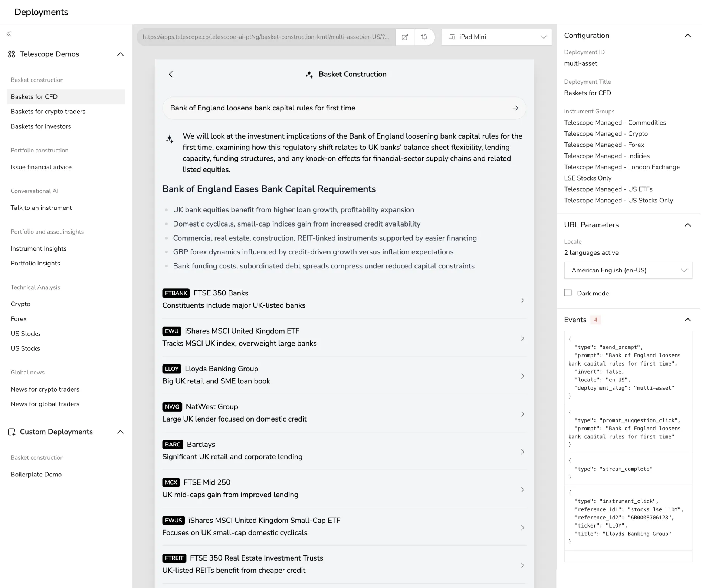This screenshot has width=702, height=588.
Task: Click the Telescope Demos grid icon
Action: [11, 54]
